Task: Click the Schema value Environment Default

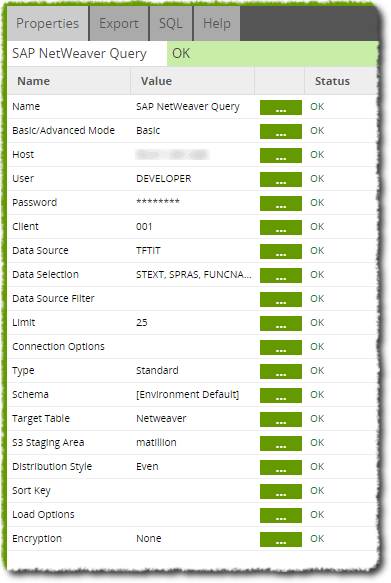Action: point(187,394)
